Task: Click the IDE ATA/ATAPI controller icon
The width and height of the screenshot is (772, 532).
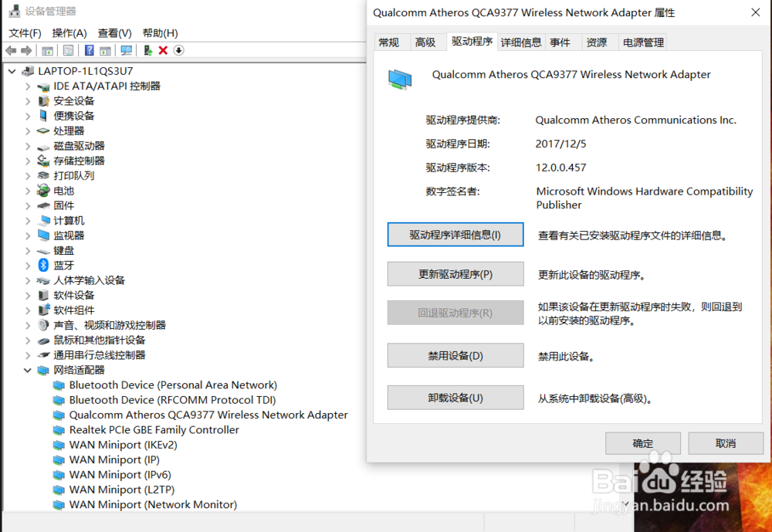Action: coord(43,86)
